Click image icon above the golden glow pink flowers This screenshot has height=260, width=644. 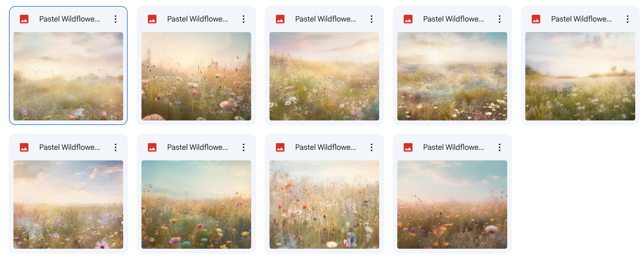pos(152,19)
